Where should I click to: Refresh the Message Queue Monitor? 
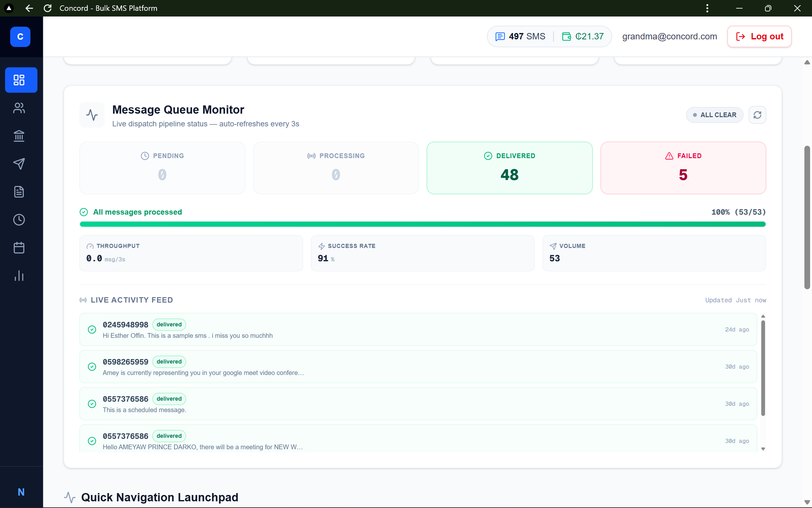click(757, 115)
